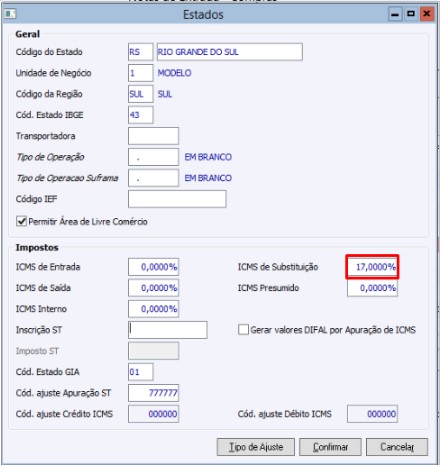
Task: Click the Transportadora label
Action: (46, 136)
